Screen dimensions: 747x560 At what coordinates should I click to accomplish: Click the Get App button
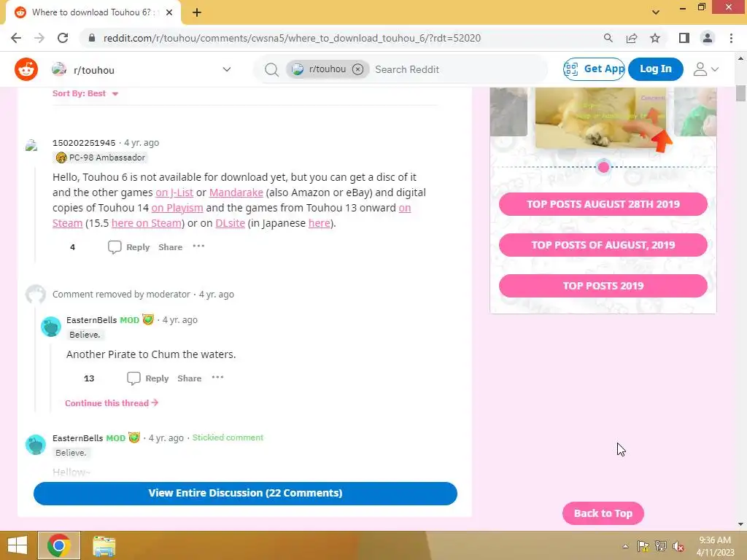click(x=594, y=69)
